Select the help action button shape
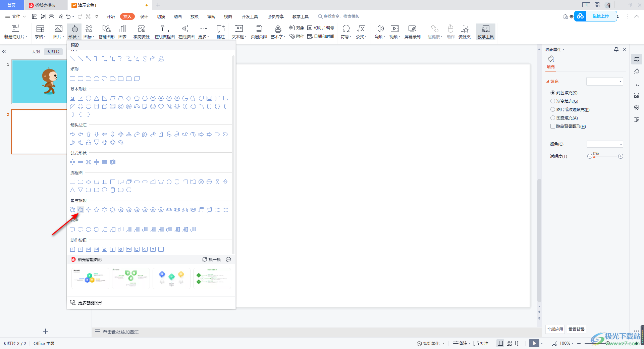 153,249
